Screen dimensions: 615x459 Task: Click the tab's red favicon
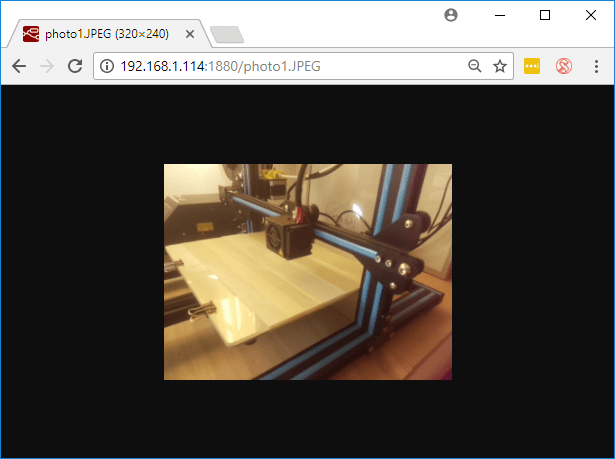31,34
